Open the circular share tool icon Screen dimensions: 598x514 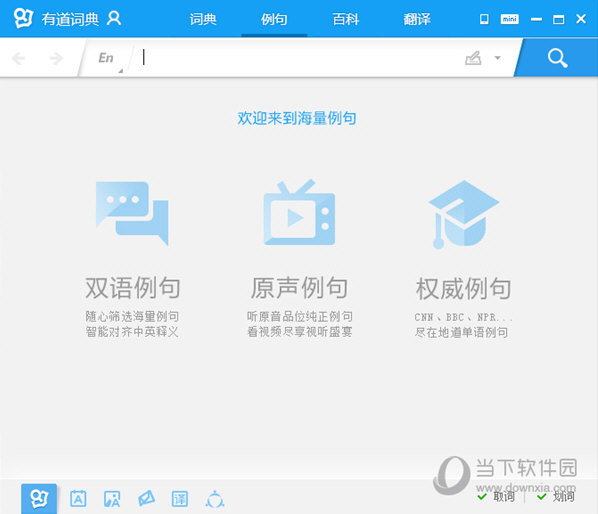[x=215, y=499]
